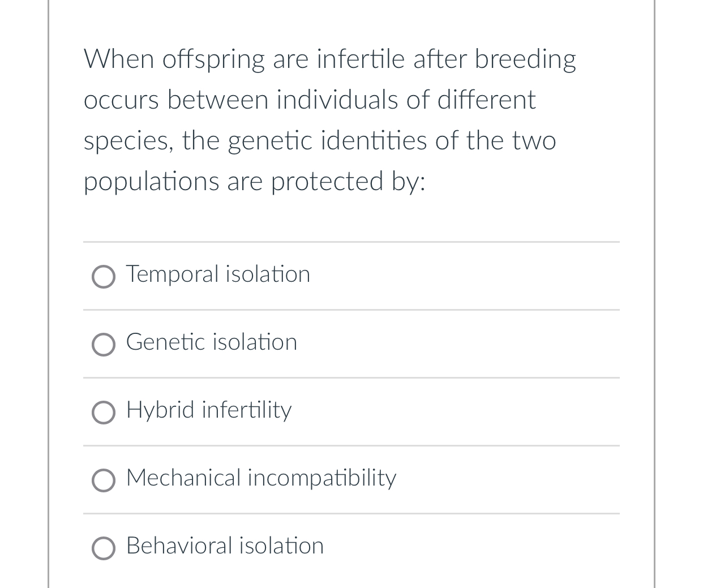Click the word "identities" in the question
This screenshot has width=703, height=588.
click(374, 141)
